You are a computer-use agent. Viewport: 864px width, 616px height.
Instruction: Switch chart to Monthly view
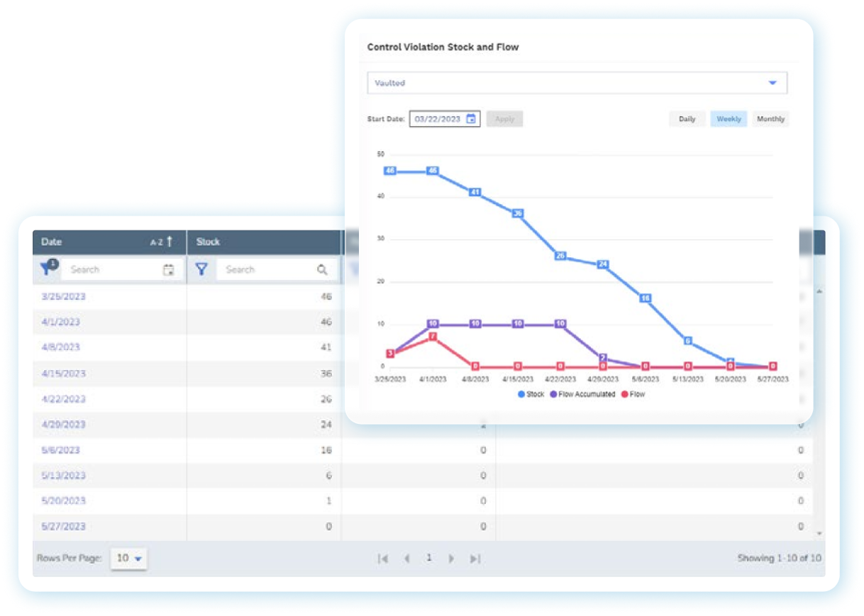pos(770,119)
